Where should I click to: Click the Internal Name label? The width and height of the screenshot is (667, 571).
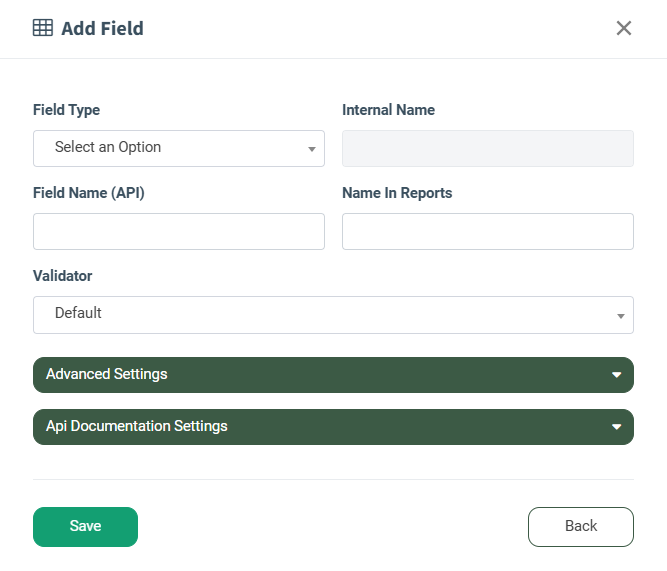[388, 110]
